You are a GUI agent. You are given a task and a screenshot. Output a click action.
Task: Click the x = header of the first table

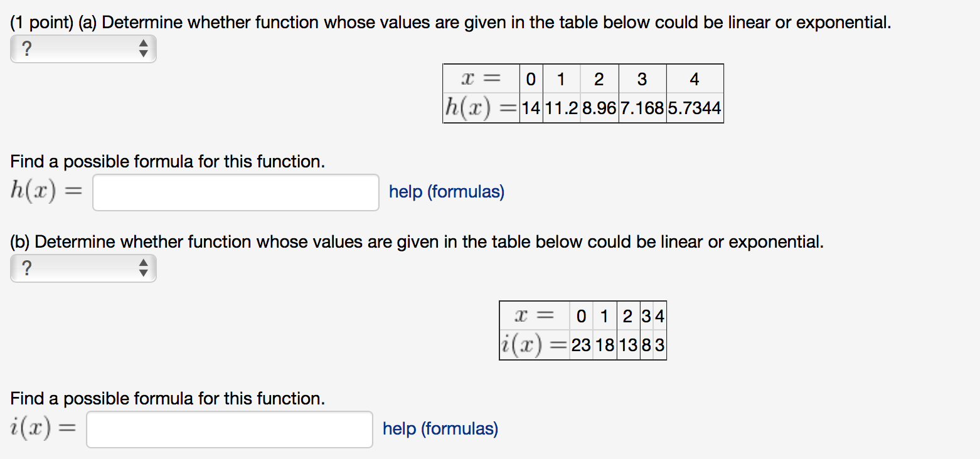pos(481,78)
